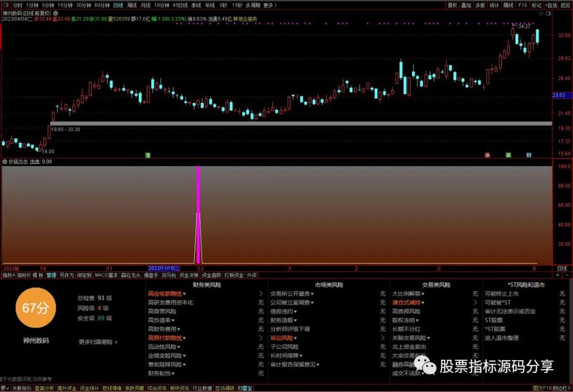This screenshot has height=392, width=573.
Task: Switch to 分时 view
Action: coord(18,5)
